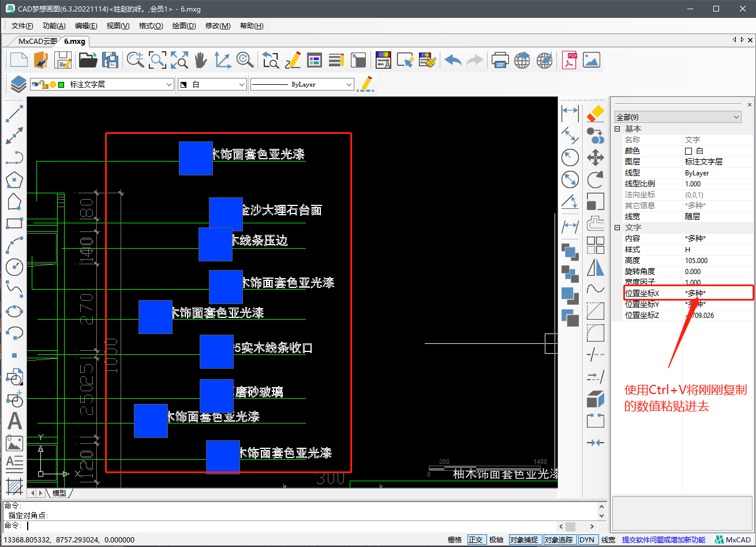Select the Move cross-arrows tool
This screenshot has width=756, height=547.
(x=595, y=158)
